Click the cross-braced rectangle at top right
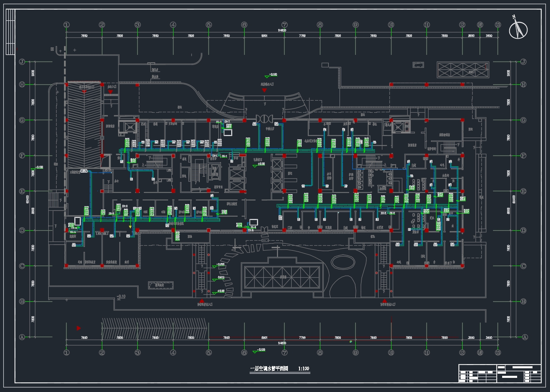The width and height of the screenshot is (550, 392). point(463,70)
